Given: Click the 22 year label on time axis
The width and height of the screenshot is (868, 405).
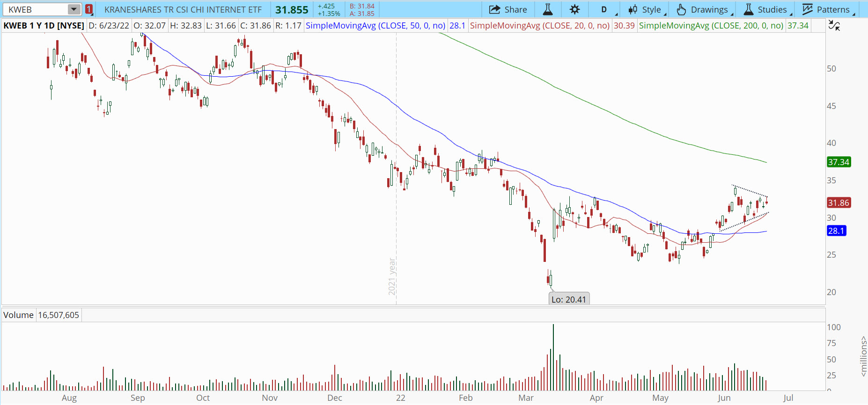Looking at the screenshot, I should (401, 398).
